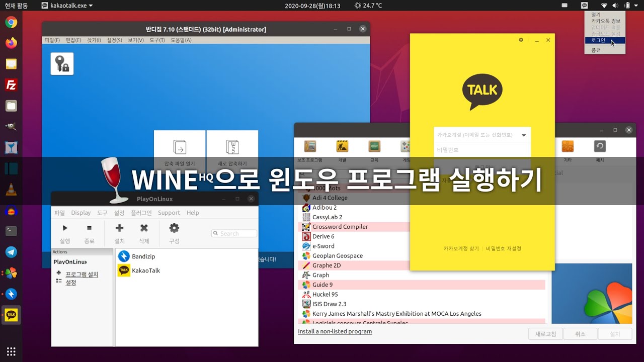Open the Show Applications grid

coord(11,351)
